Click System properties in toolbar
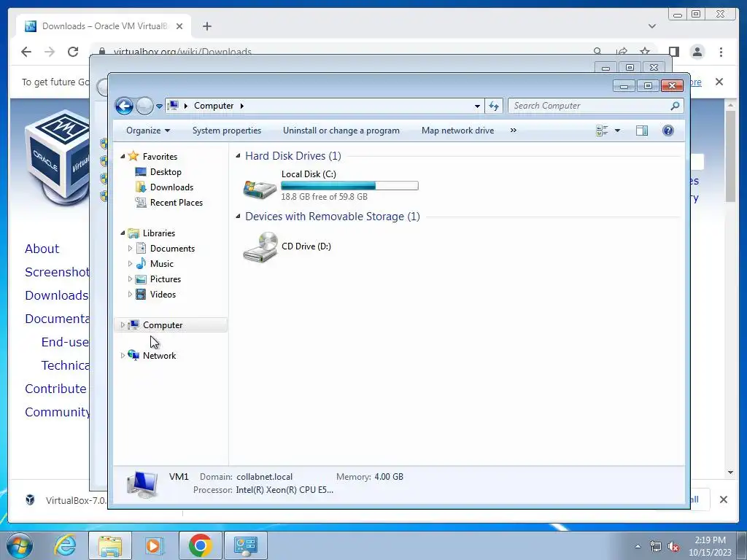 tap(227, 131)
